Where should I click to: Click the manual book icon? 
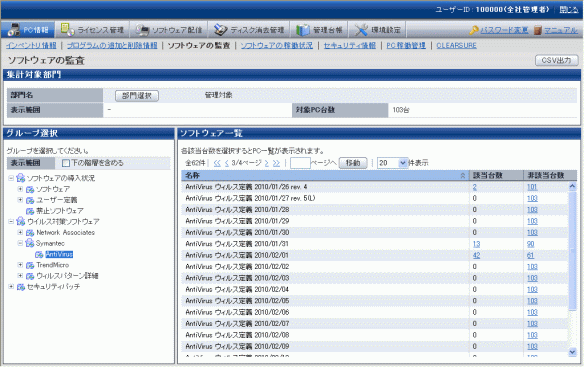click(537, 30)
